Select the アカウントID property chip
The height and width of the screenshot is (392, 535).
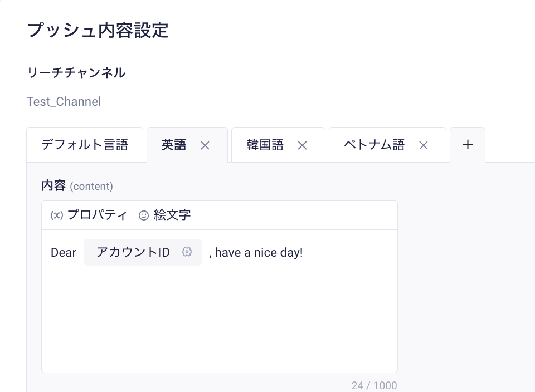click(133, 252)
